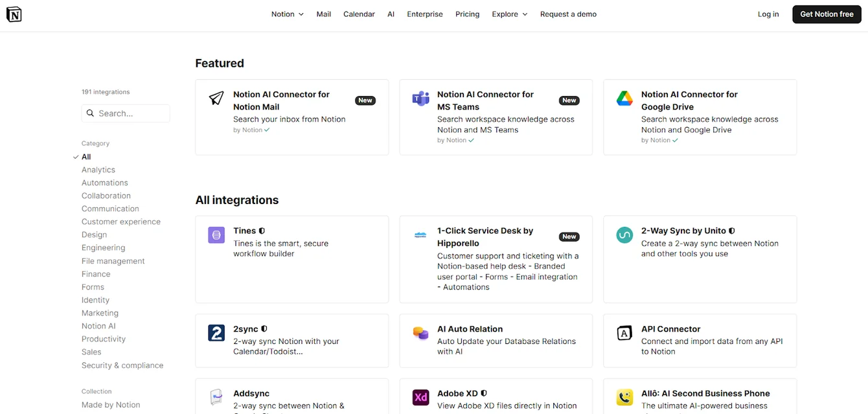Filter by Customer experience category
Image resolution: width=868 pixels, height=414 pixels.
pos(121,222)
